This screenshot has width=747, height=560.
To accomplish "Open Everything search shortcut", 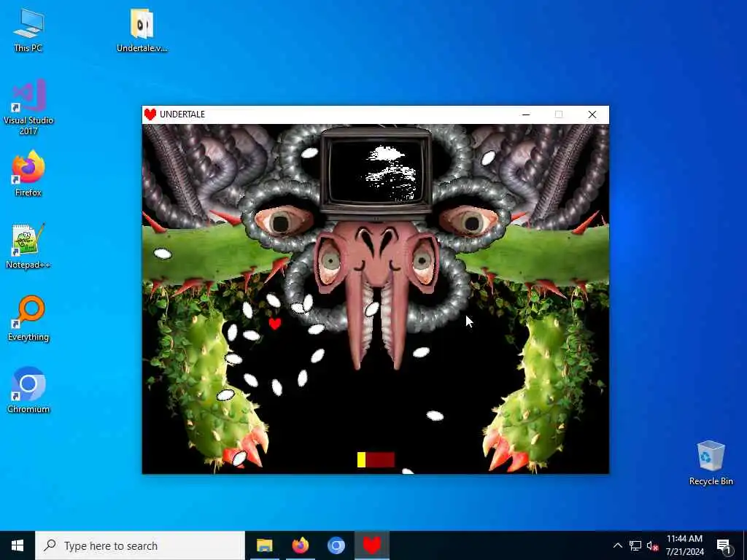I will (28, 319).
